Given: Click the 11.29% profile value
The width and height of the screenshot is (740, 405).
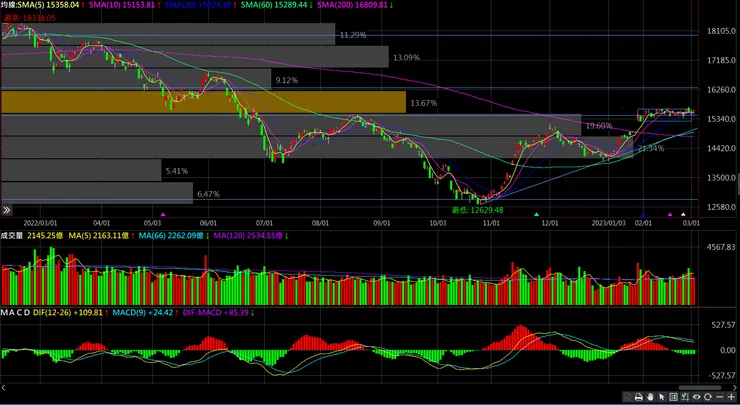Looking at the screenshot, I should tap(353, 35).
